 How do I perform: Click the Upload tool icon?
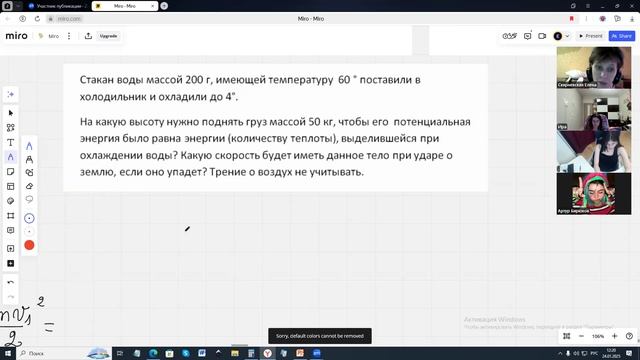pyautogui.click(x=11, y=249)
